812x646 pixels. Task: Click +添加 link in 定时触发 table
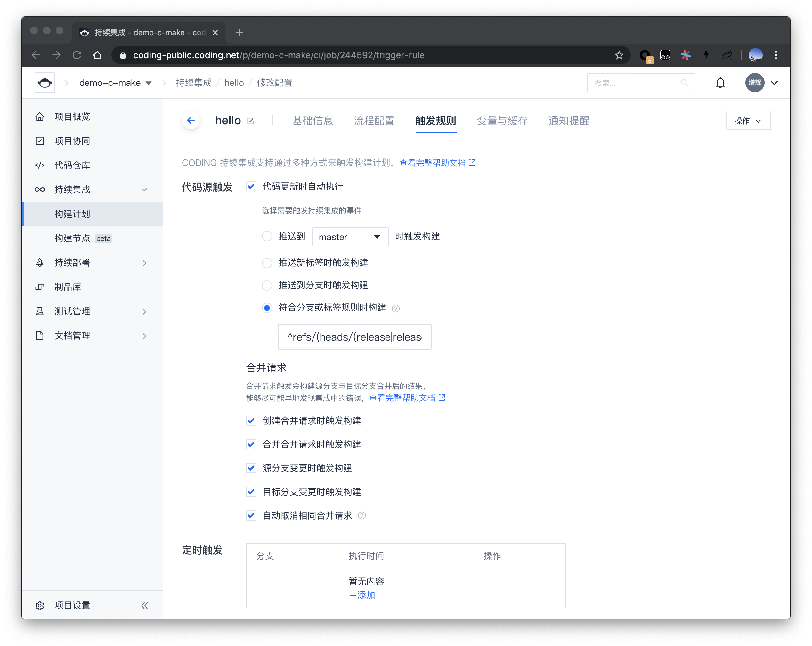362,595
